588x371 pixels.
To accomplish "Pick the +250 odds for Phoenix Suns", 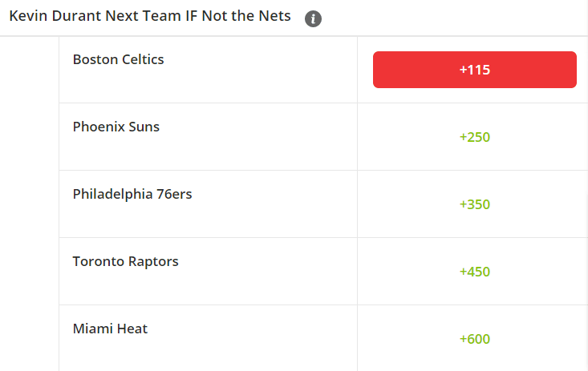I will 474,137.
